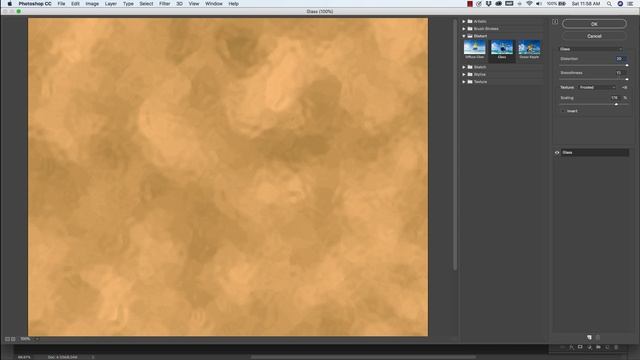Open the View menu
640x360 pixels.
194,4
